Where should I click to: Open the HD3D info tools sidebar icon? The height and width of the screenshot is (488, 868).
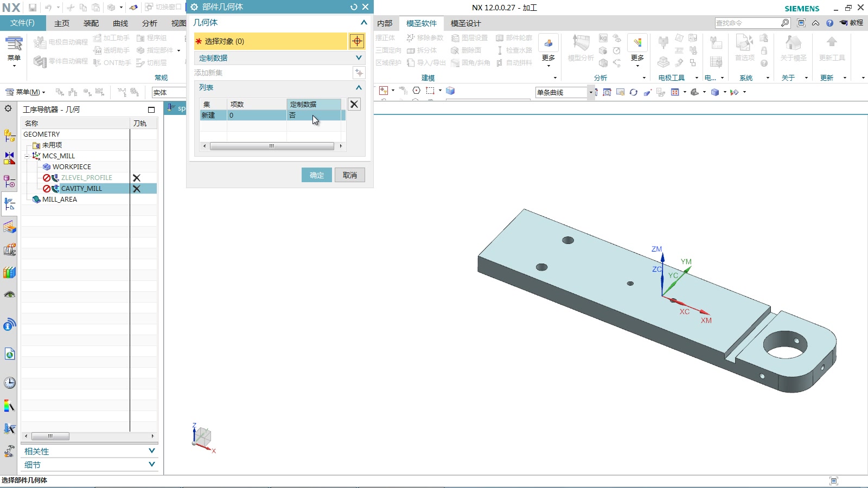[9, 325]
